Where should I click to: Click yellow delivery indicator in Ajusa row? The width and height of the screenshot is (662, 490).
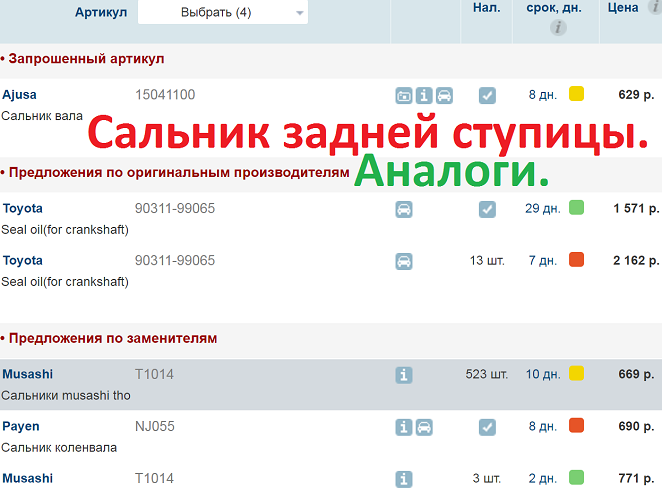coord(576,94)
